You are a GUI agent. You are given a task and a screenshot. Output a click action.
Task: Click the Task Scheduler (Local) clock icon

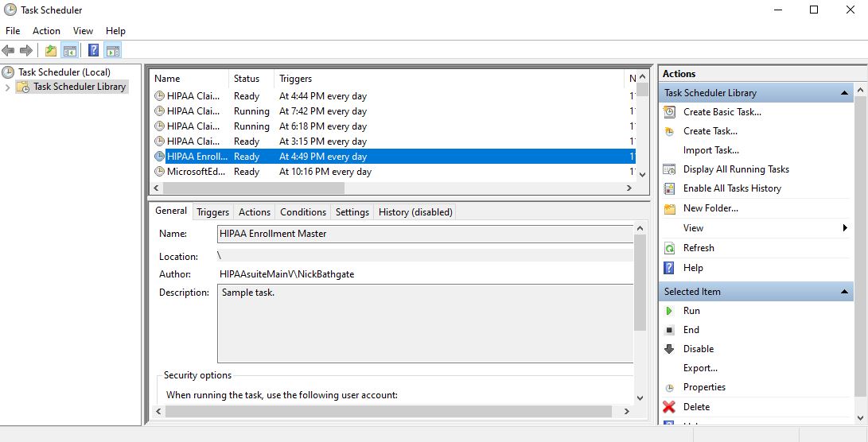[8, 72]
